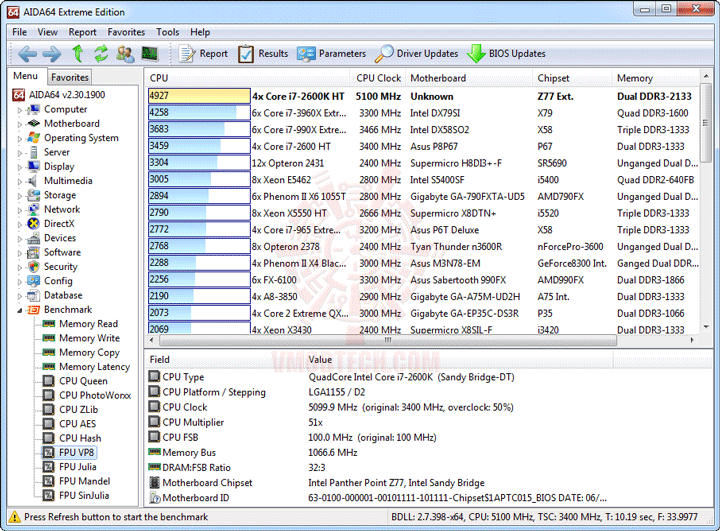
Task: Open the Report menu
Action: tap(83, 32)
